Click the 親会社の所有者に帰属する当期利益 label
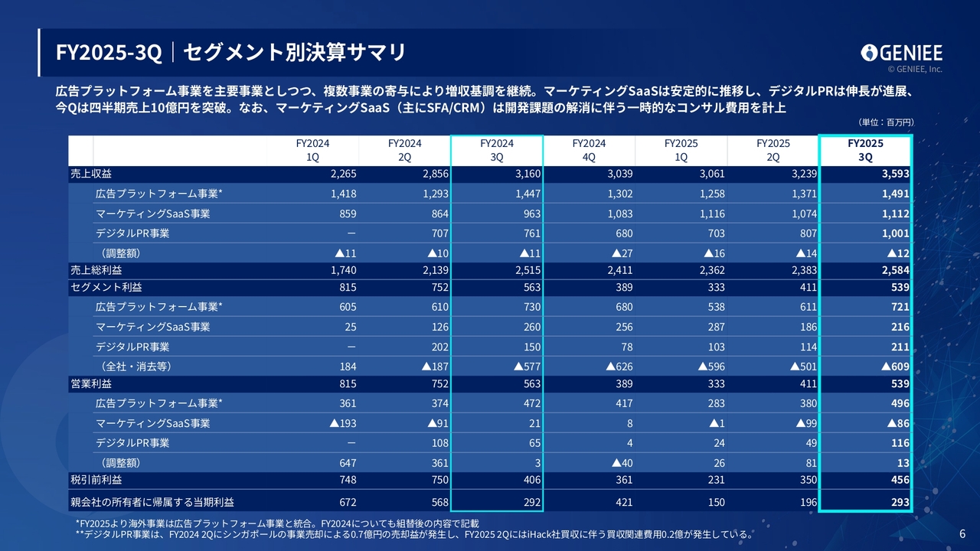 tap(152, 501)
